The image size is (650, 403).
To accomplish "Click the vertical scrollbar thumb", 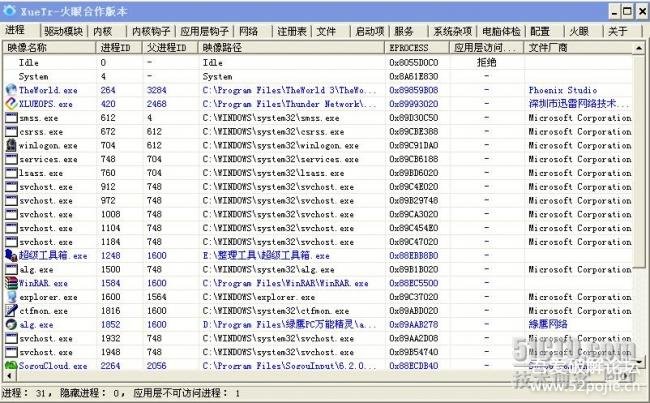I will point(639,161).
